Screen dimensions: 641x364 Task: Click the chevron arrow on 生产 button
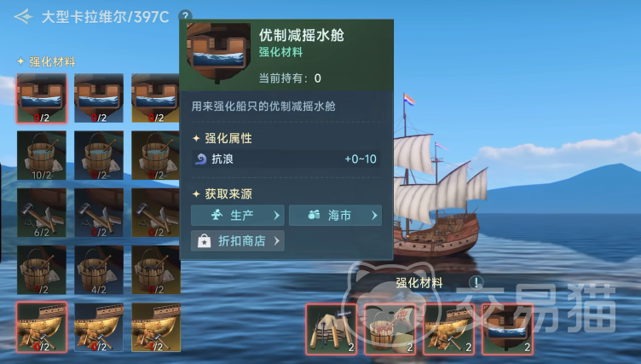[276, 215]
